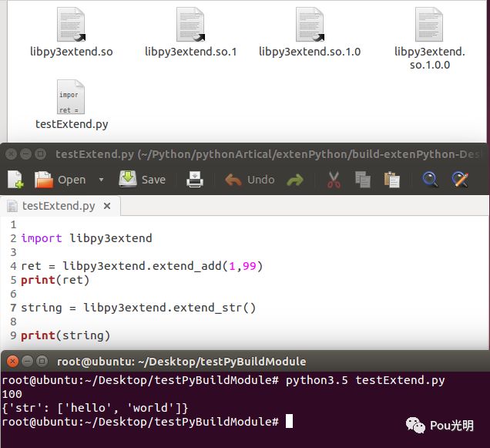Print the document using the printer icon
Screen dimensions: 490x448
195,180
